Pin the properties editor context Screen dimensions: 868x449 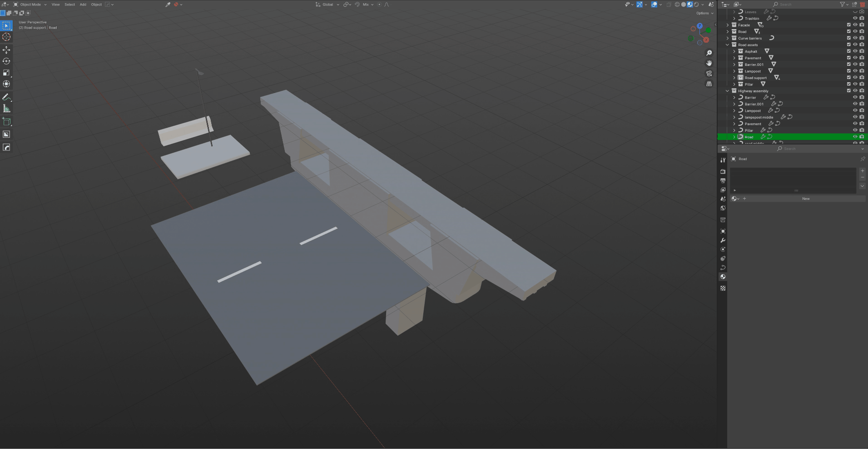pos(863,159)
